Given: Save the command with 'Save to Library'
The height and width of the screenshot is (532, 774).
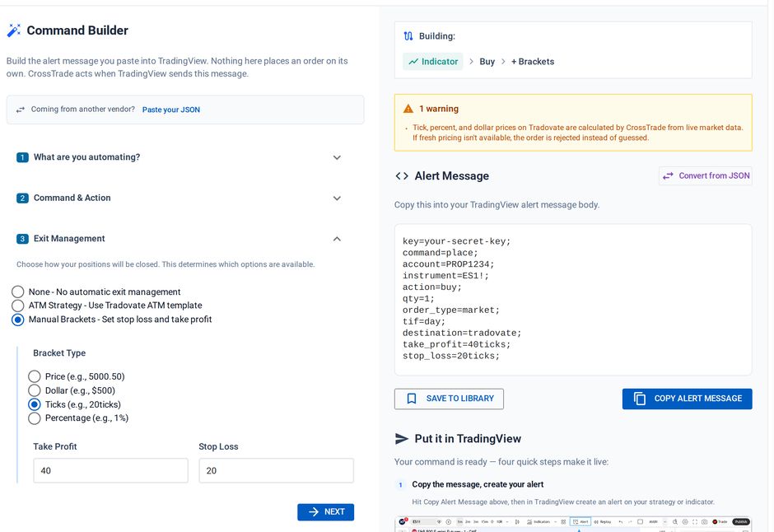Looking at the screenshot, I should (450, 399).
